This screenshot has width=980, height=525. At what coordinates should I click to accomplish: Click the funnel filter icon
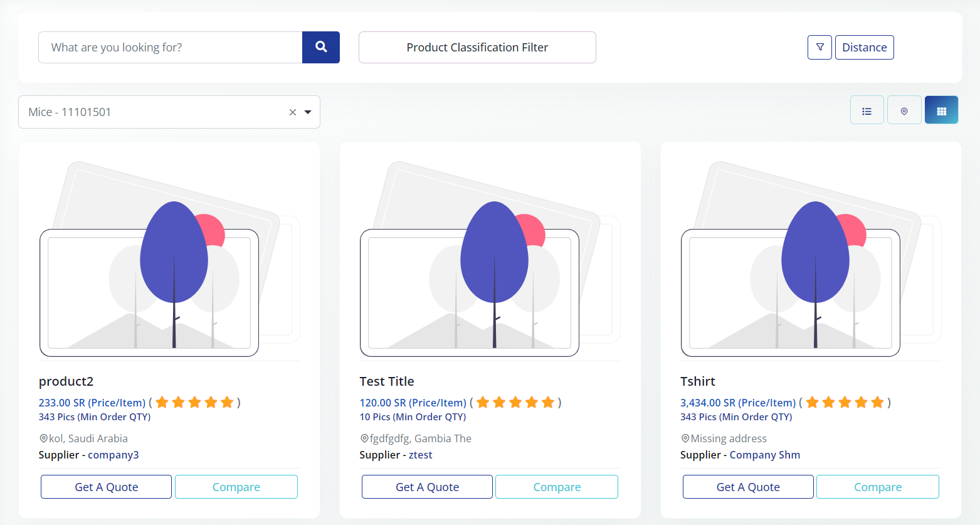pyautogui.click(x=819, y=47)
